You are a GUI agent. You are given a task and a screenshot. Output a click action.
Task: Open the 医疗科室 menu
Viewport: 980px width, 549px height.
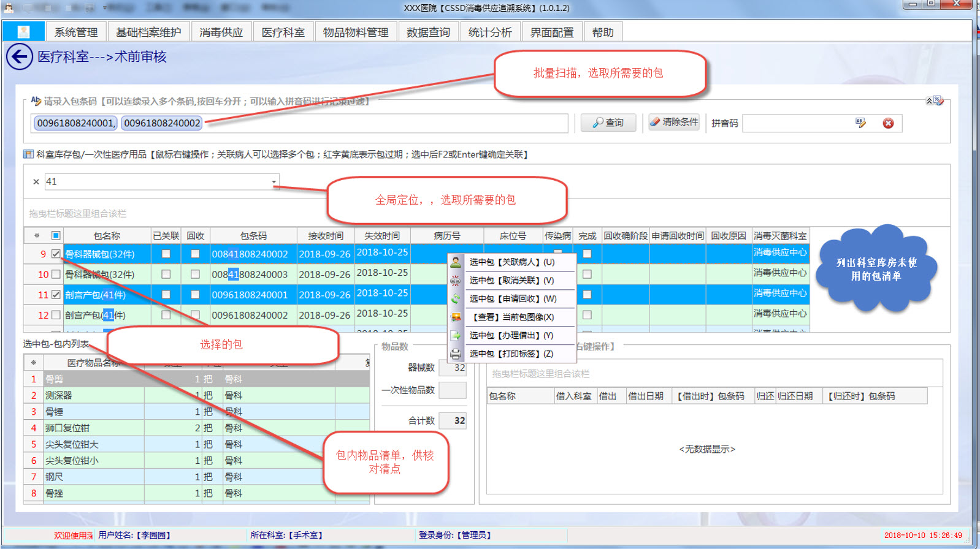tap(283, 32)
